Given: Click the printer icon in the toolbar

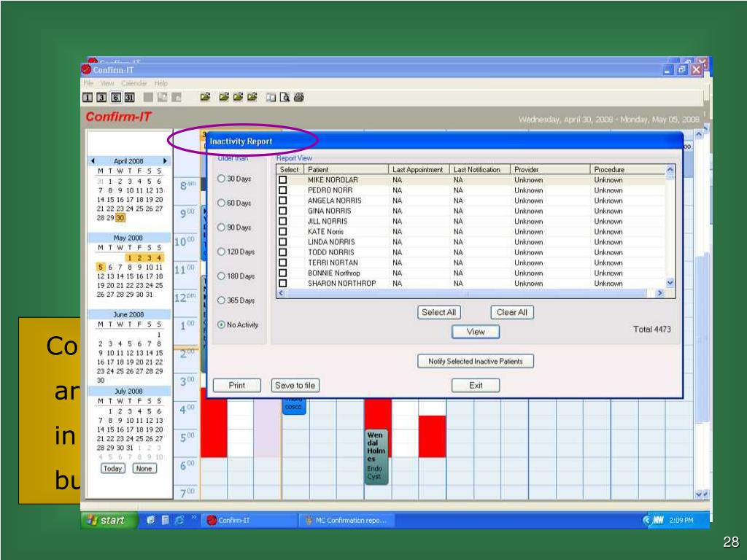Looking at the screenshot, I should click(298, 98).
